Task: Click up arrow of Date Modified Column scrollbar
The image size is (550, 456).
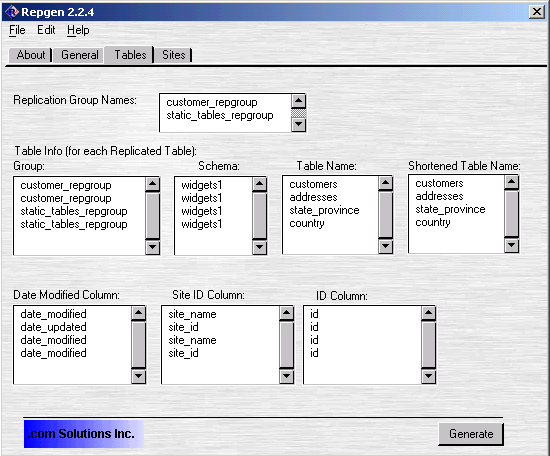Action: tap(139, 313)
